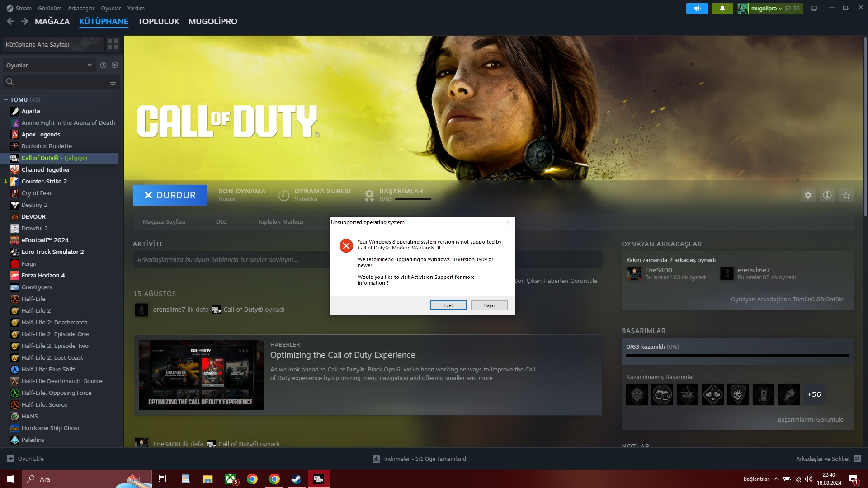Open the Optimizing Call of Duty news thumbnail
The image size is (868, 488).
(x=201, y=375)
